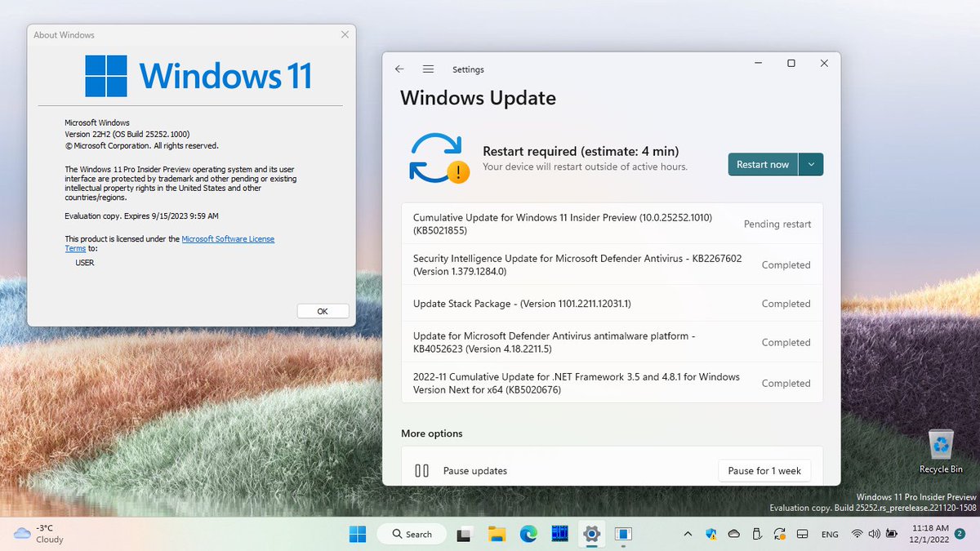
Task: Click the OneDrive cloud tray icon
Action: pos(733,534)
